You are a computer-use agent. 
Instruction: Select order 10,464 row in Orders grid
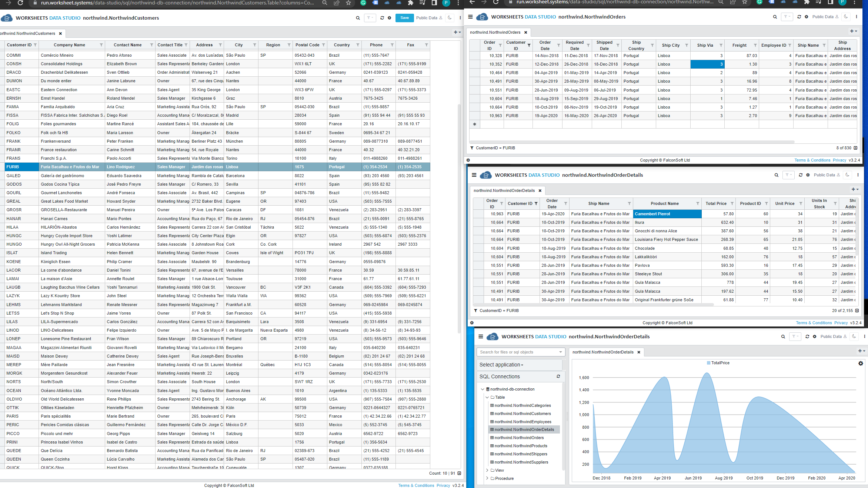663,73
